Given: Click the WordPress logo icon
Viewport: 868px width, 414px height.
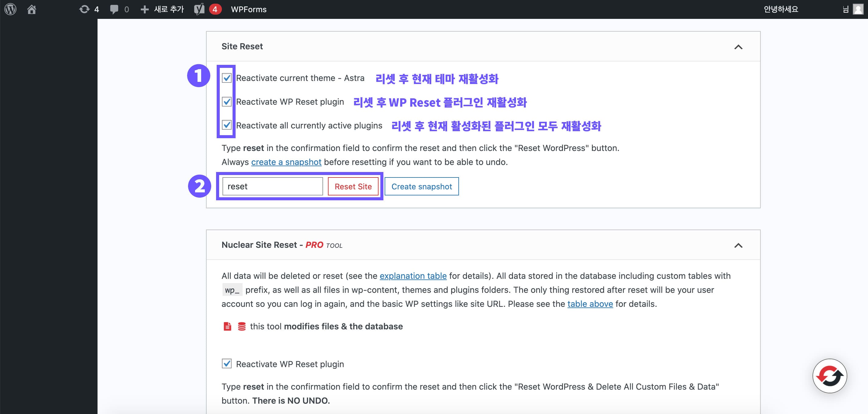Looking at the screenshot, I should [10, 9].
